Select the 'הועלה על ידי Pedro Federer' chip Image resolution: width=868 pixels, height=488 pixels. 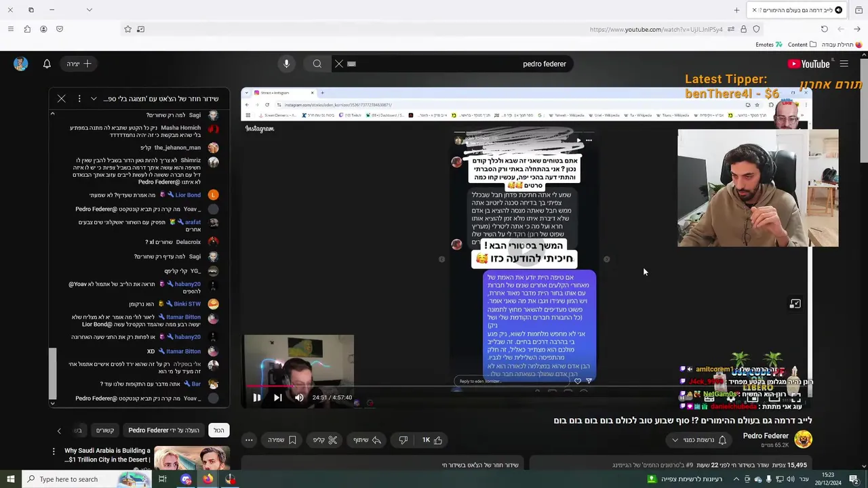pos(163,430)
